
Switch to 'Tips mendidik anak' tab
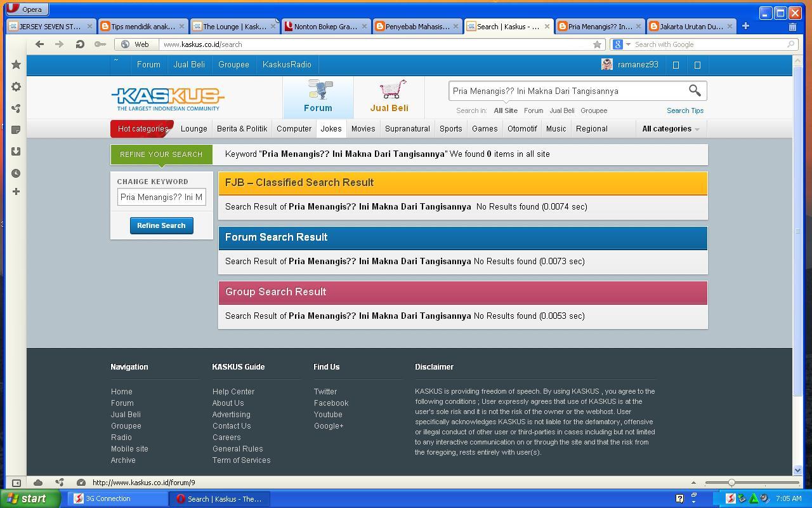tap(143, 27)
